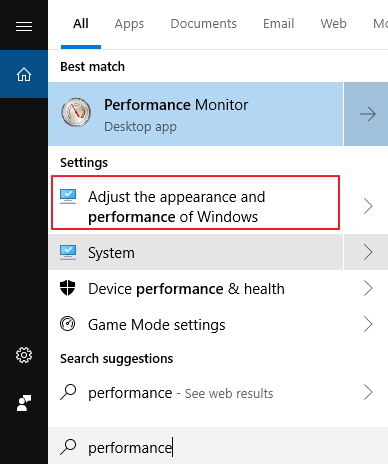This screenshot has height=464, width=388.
Task: Expand the Game Mode settings chevron
Action: (x=368, y=324)
